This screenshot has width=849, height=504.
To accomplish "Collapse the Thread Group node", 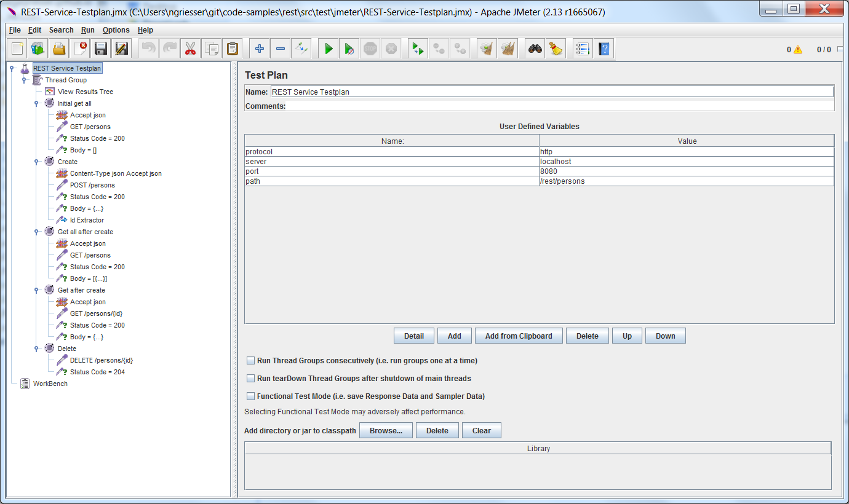I will pyautogui.click(x=24, y=80).
